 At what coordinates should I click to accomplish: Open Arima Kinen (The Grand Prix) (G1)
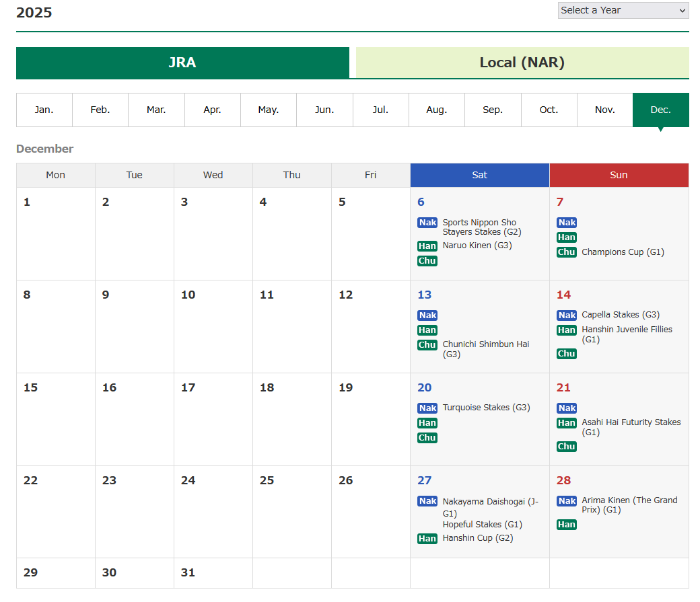coord(629,504)
